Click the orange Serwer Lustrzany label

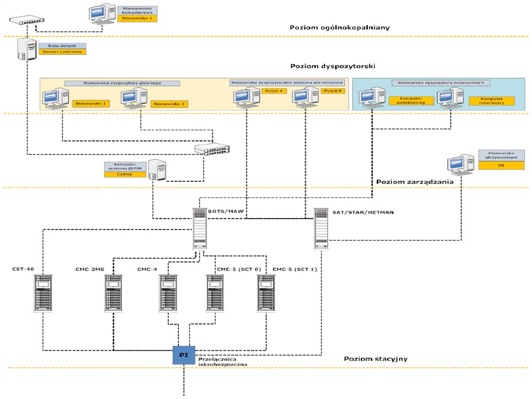[66, 51]
